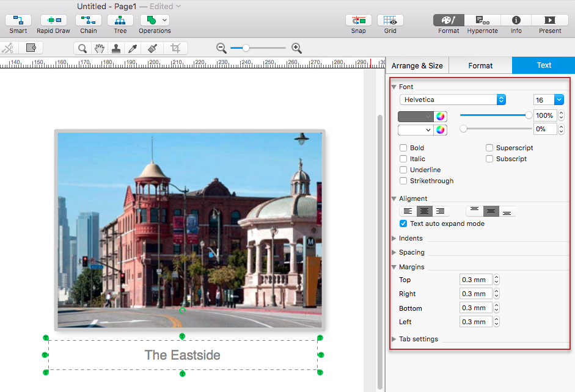The width and height of the screenshot is (575, 392).
Task: Click the text color swatch wheel
Action: (441, 116)
